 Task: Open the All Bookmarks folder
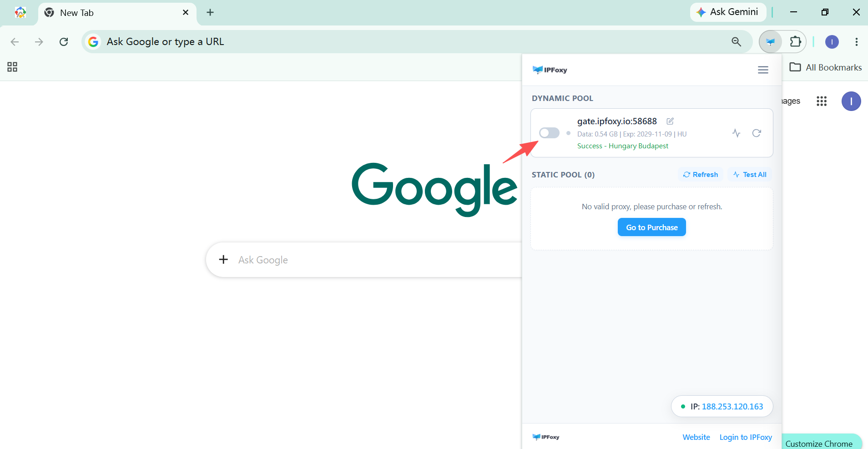pyautogui.click(x=826, y=67)
